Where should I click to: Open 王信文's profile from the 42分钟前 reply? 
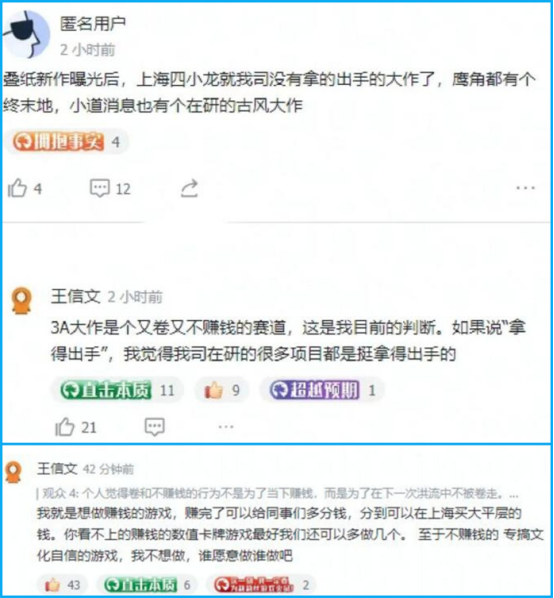point(57,469)
